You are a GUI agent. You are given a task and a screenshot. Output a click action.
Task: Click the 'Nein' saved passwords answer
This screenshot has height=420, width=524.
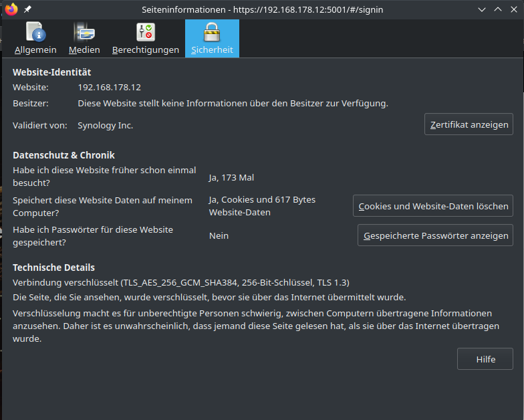[219, 236]
